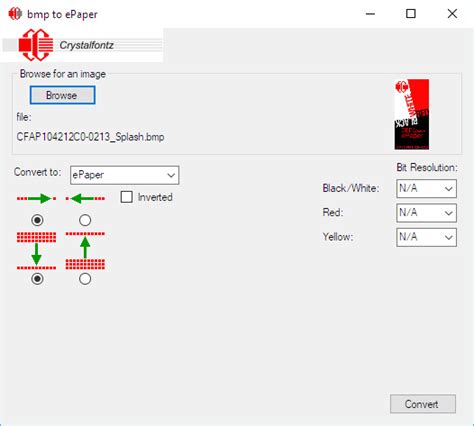Click the Convert button
This screenshot has width=474, height=426.
[423, 404]
